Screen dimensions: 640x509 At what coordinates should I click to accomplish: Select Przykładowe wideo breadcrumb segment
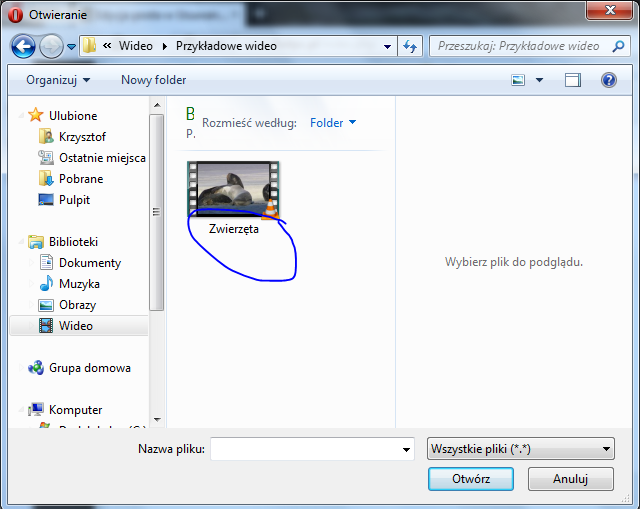click(226, 46)
